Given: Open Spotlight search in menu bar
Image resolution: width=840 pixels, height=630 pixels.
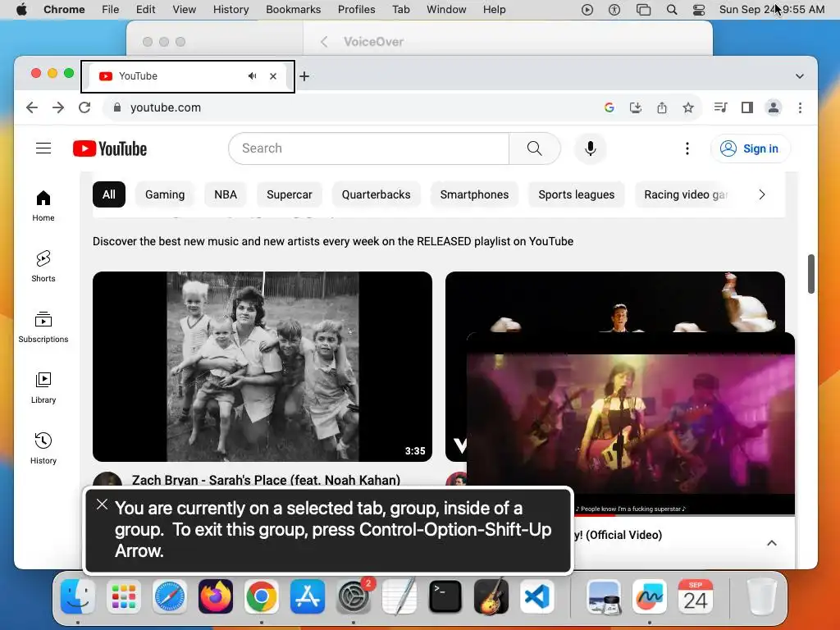Looking at the screenshot, I should [x=672, y=10].
